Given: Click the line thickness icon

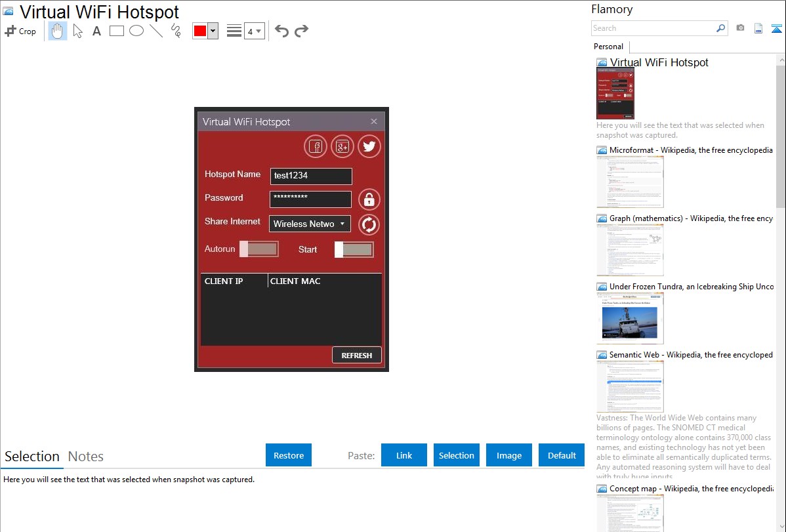Looking at the screenshot, I should pos(234,31).
